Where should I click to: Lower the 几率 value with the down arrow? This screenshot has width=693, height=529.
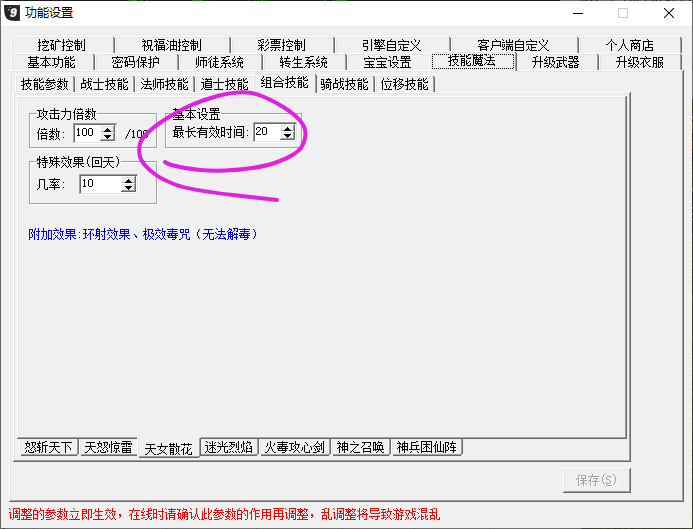click(x=128, y=188)
